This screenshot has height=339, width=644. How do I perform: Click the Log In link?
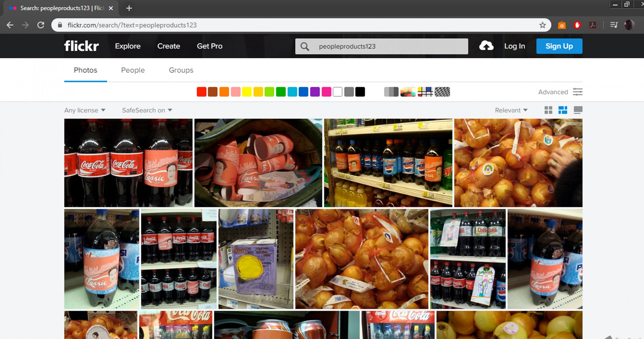click(515, 46)
